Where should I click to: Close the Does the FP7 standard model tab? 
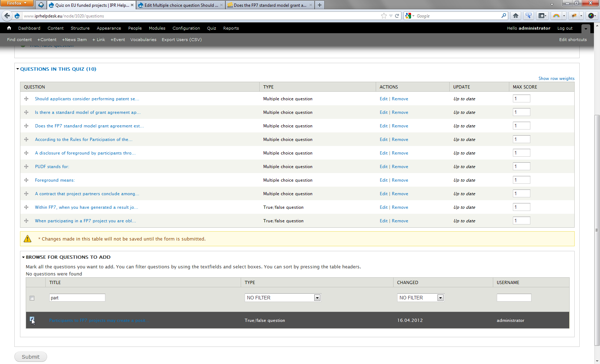pyautogui.click(x=310, y=5)
